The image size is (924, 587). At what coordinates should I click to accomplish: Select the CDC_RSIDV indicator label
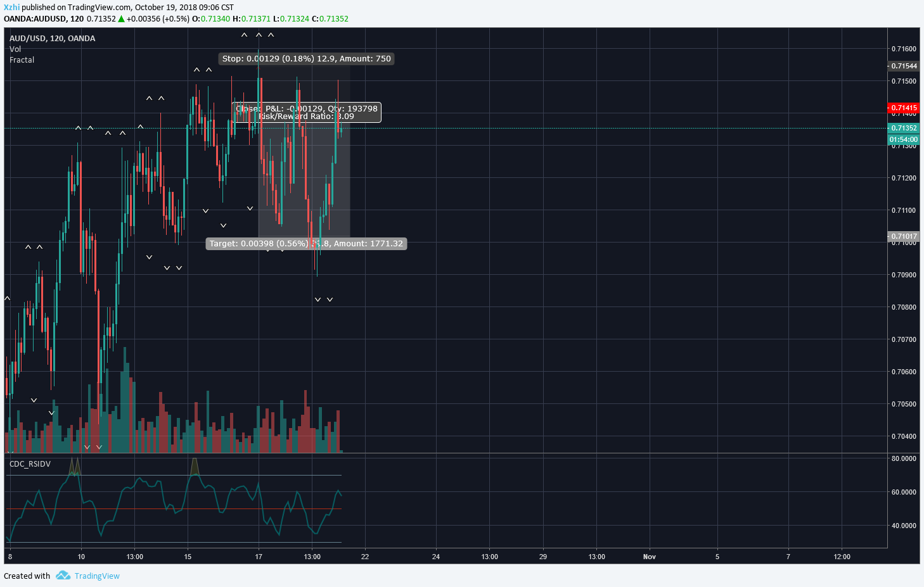[x=30, y=464]
